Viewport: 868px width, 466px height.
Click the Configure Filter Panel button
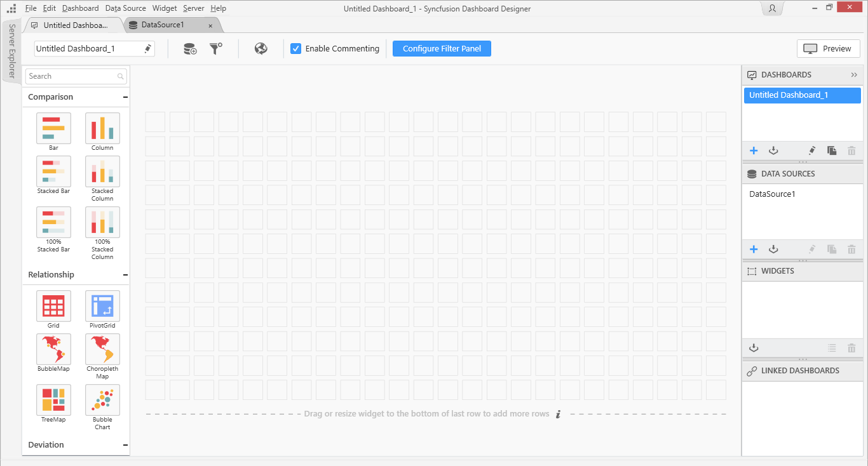(x=442, y=49)
